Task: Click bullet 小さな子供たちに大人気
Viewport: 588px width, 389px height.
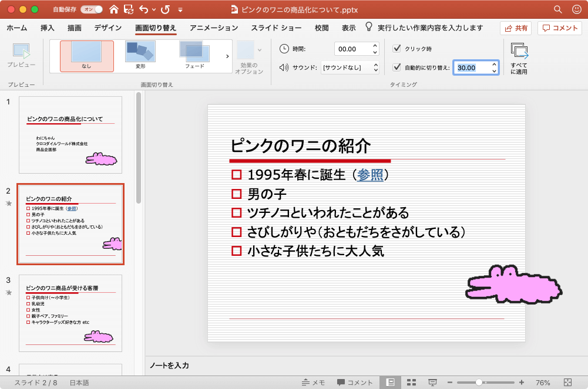Action: coord(316,251)
